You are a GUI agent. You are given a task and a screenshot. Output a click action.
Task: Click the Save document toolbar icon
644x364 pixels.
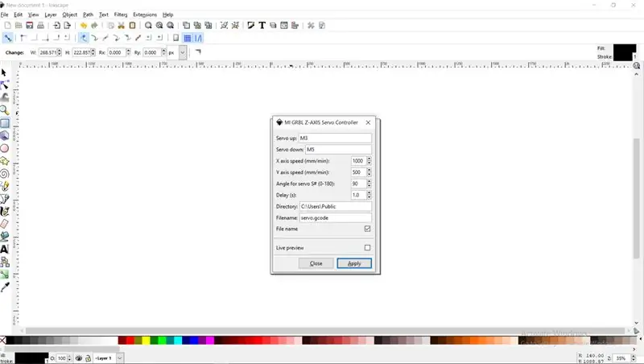30,26
